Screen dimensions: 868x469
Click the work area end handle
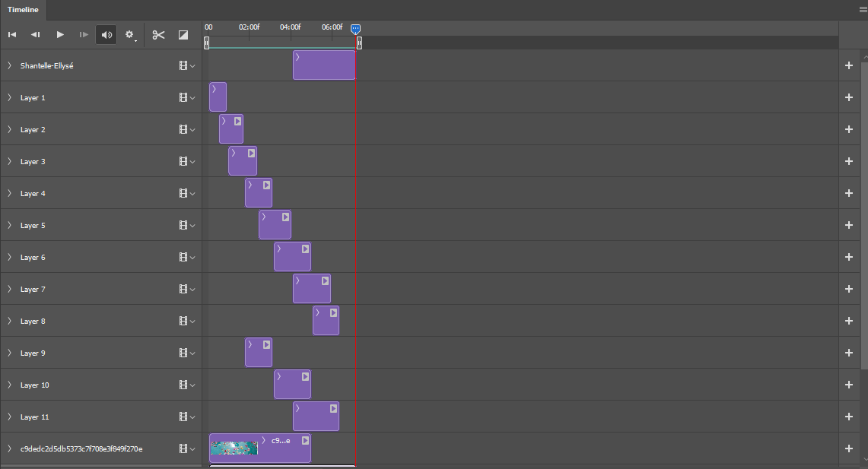(x=359, y=43)
